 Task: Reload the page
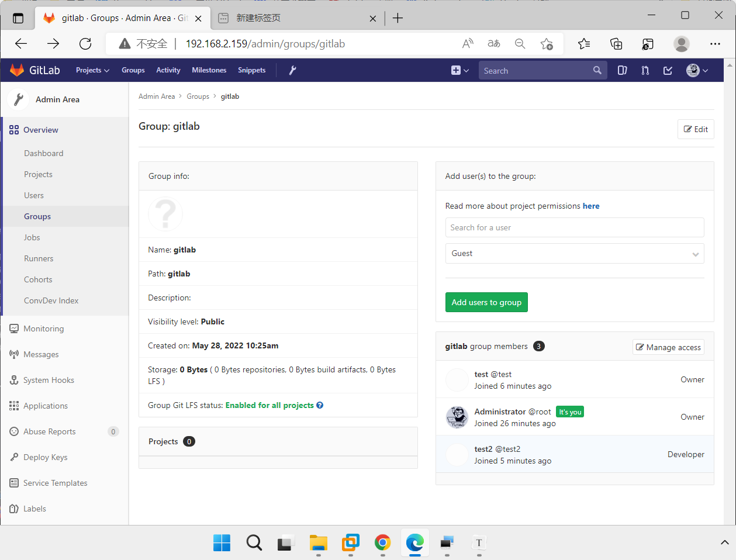click(x=85, y=44)
